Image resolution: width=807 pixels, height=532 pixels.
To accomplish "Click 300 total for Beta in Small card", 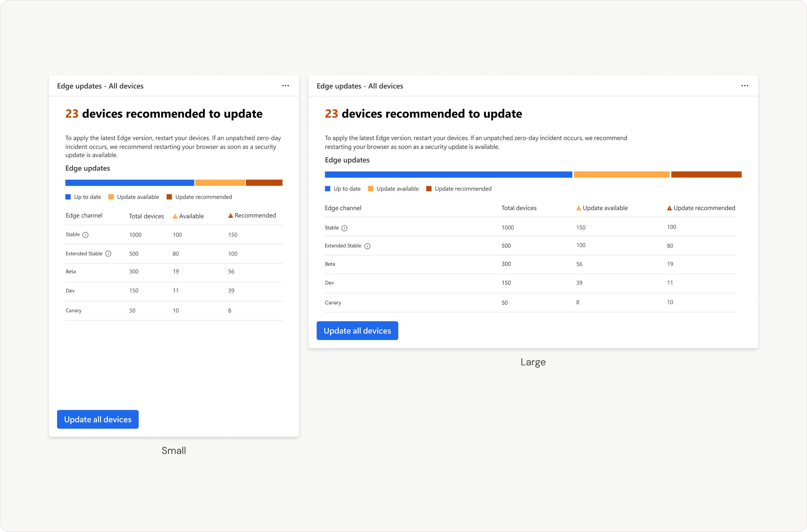I will pos(134,271).
